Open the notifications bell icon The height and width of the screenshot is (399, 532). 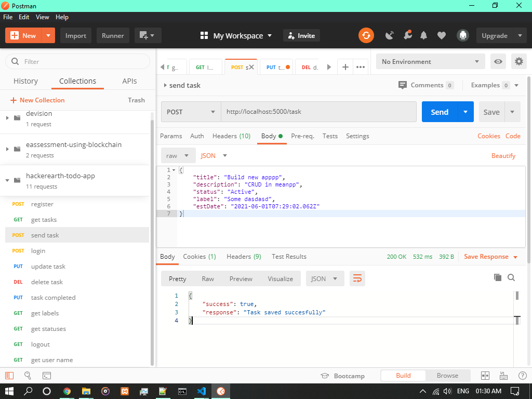click(424, 36)
